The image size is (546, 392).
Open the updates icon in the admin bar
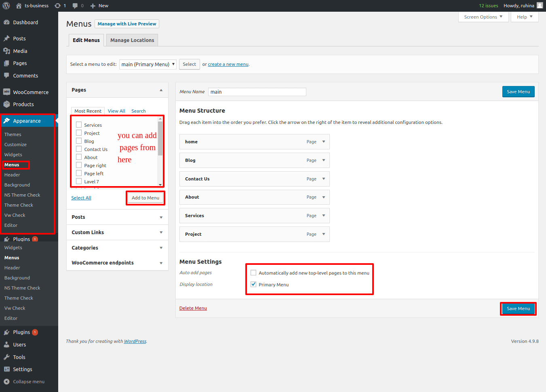pos(58,6)
